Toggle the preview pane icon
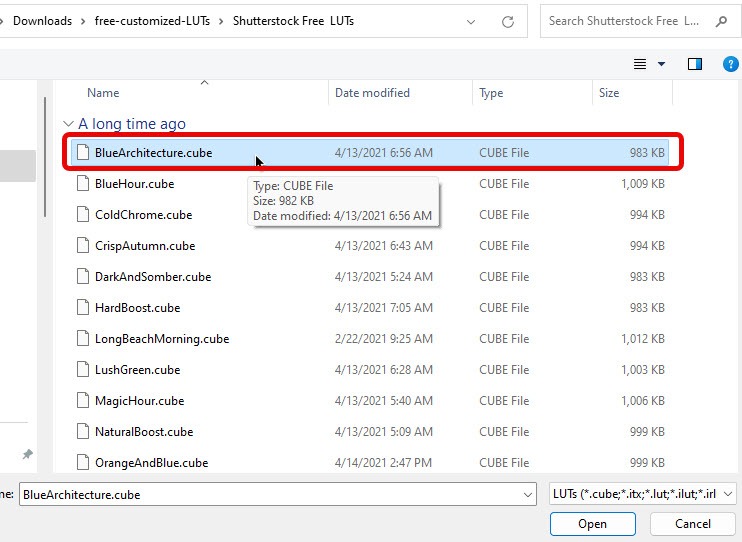Image resolution: width=742 pixels, height=542 pixels. [695, 64]
